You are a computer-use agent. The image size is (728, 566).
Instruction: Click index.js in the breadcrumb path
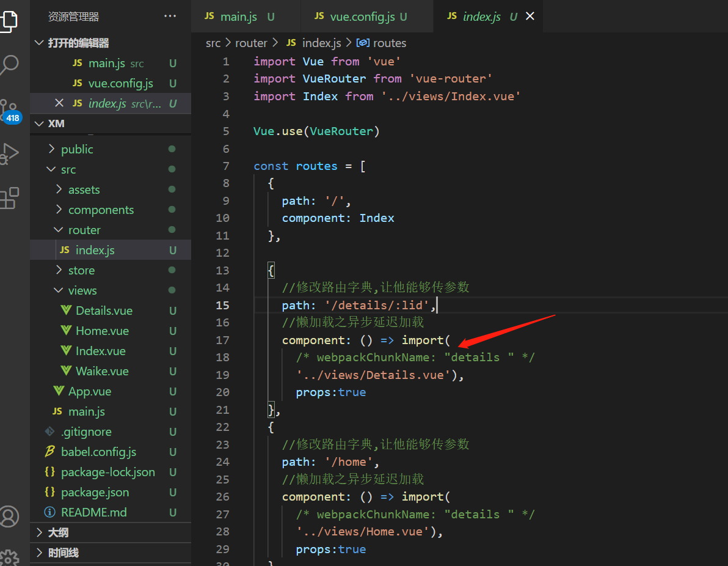pyautogui.click(x=322, y=43)
